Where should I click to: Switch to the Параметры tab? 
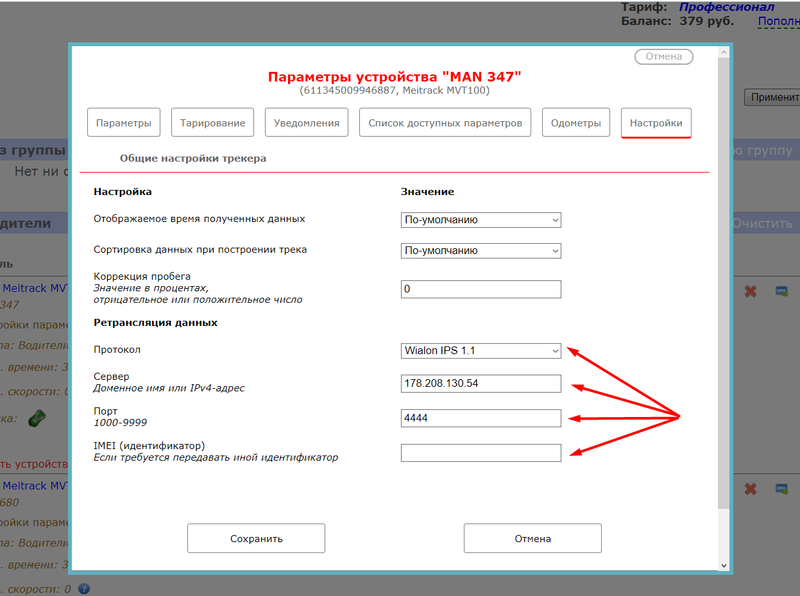[124, 123]
